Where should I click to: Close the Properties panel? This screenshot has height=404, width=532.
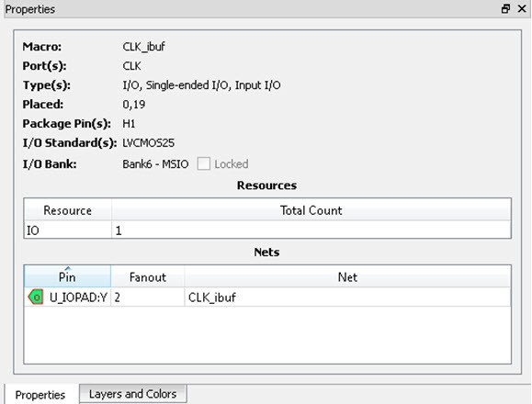(x=522, y=9)
